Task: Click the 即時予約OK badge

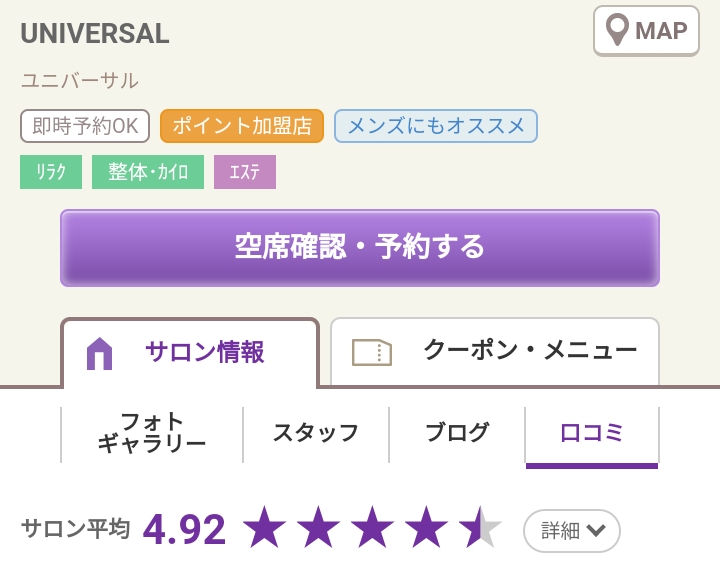Action: tap(85, 126)
